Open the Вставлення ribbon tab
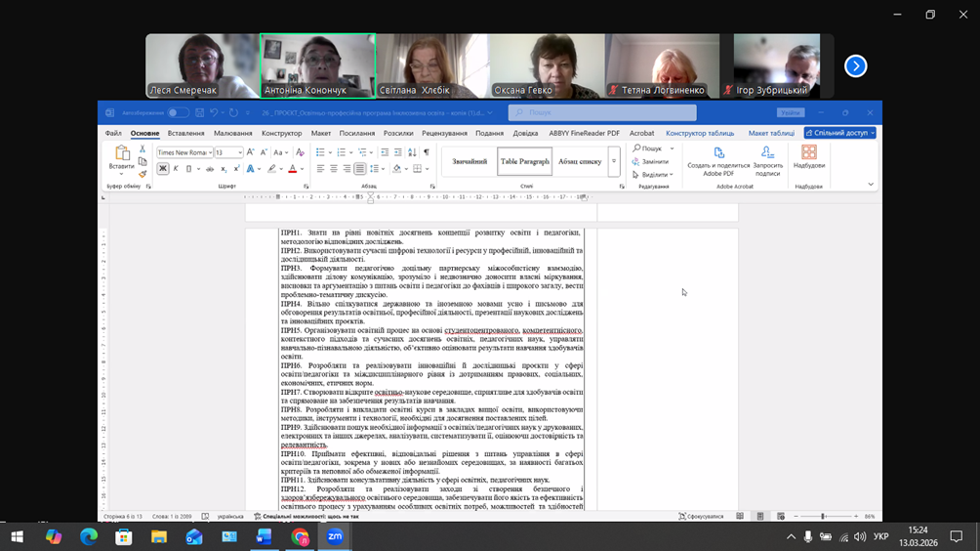980x551 pixels. tap(185, 133)
